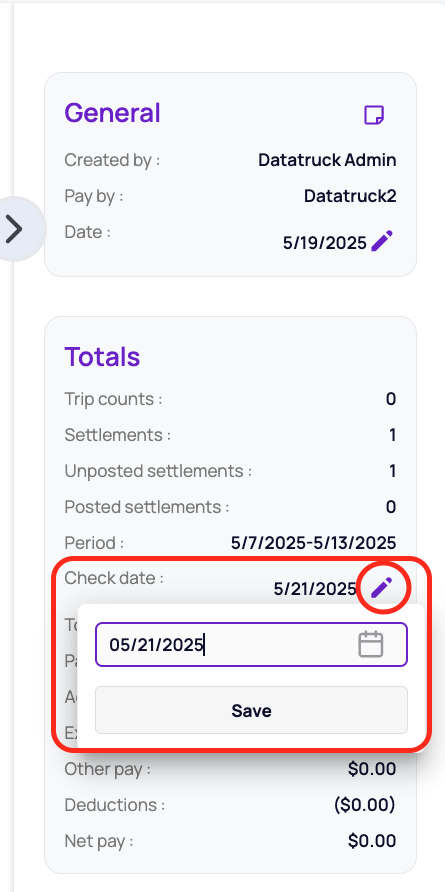The image size is (445, 892).
Task: Click the 5/19/2025 date value
Action: pos(325,243)
